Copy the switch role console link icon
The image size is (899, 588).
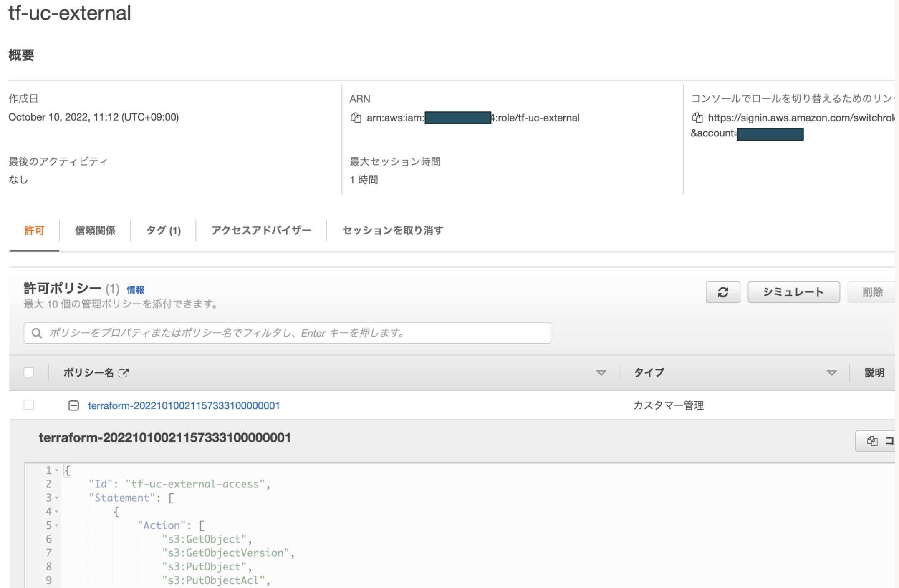coord(697,118)
